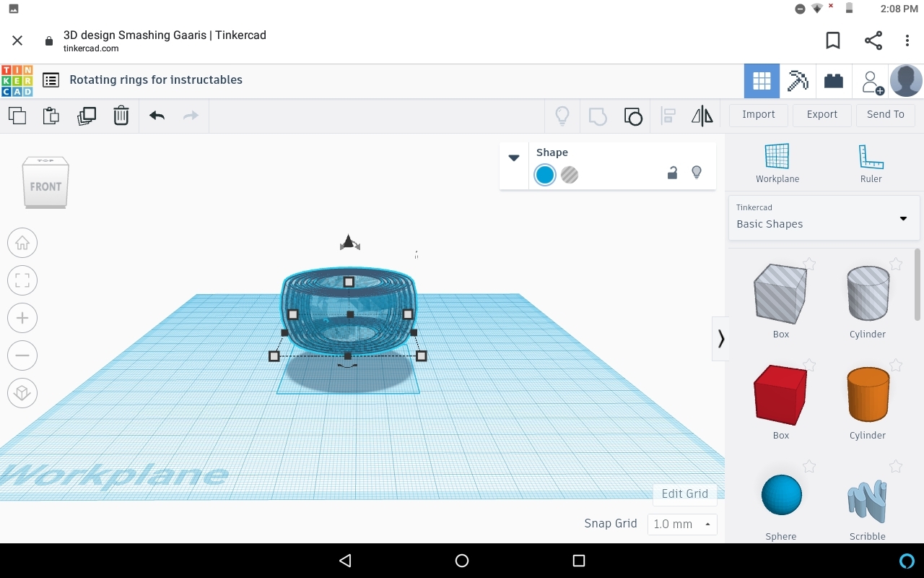Toggle the shape lock icon

[672, 173]
